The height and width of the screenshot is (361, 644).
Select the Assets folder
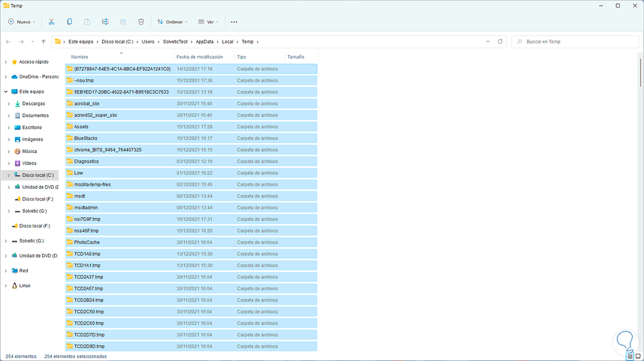pos(191,127)
